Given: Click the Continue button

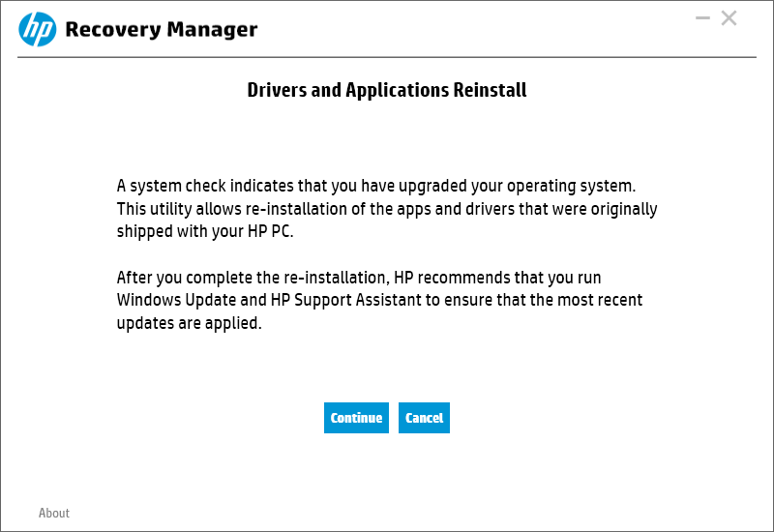Looking at the screenshot, I should pyautogui.click(x=356, y=418).
